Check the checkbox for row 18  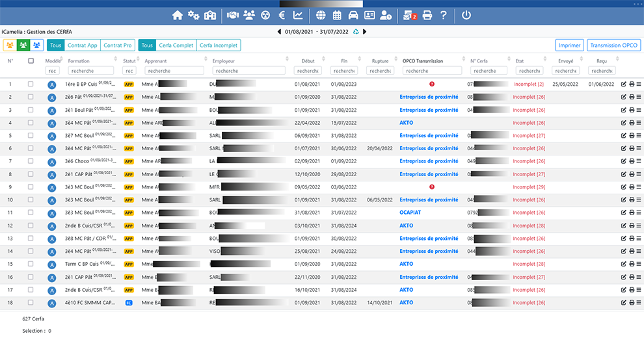[x=31, y=303]
